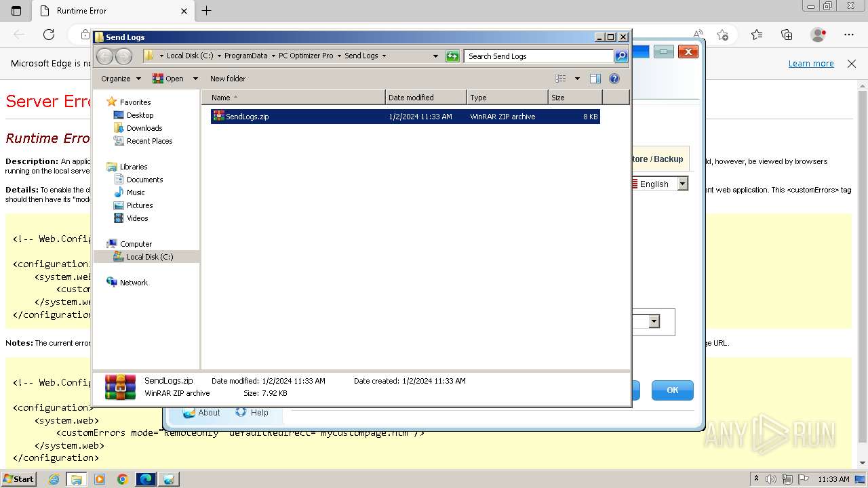Open Help in PC Optimizer Pro

click(252, 412)
